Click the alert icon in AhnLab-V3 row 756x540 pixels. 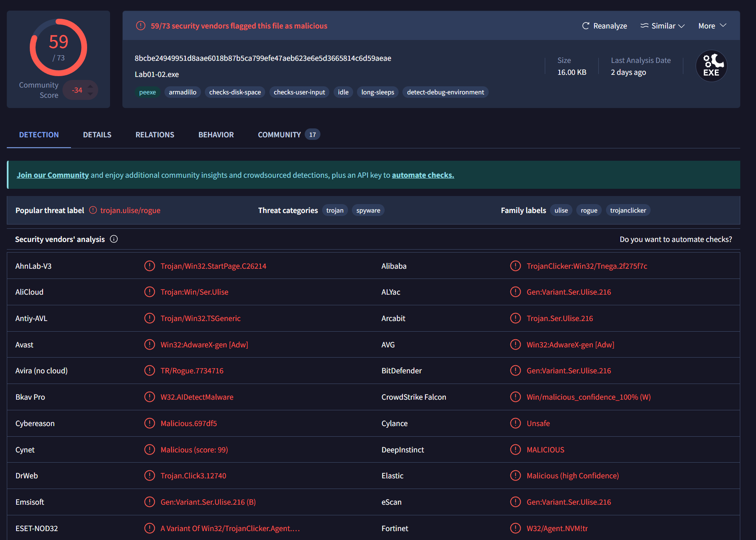pyautogui.click(x=150, y=266)
